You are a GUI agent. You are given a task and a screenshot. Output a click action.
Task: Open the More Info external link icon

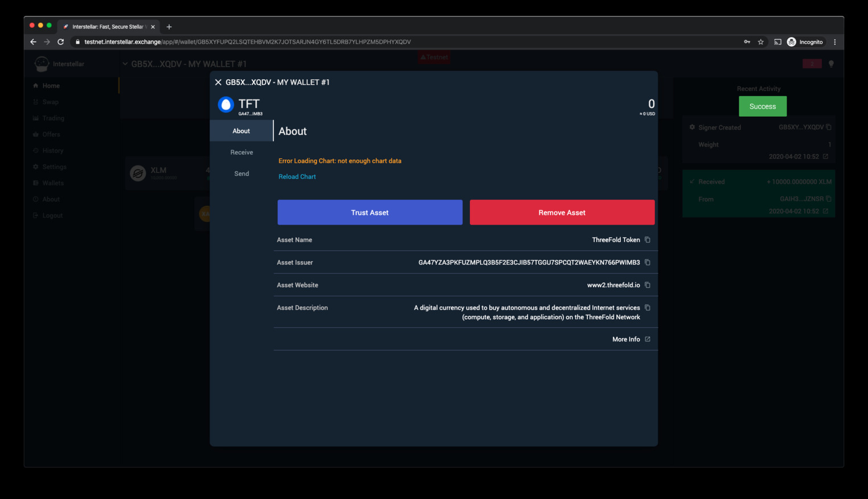coord(648,339)
